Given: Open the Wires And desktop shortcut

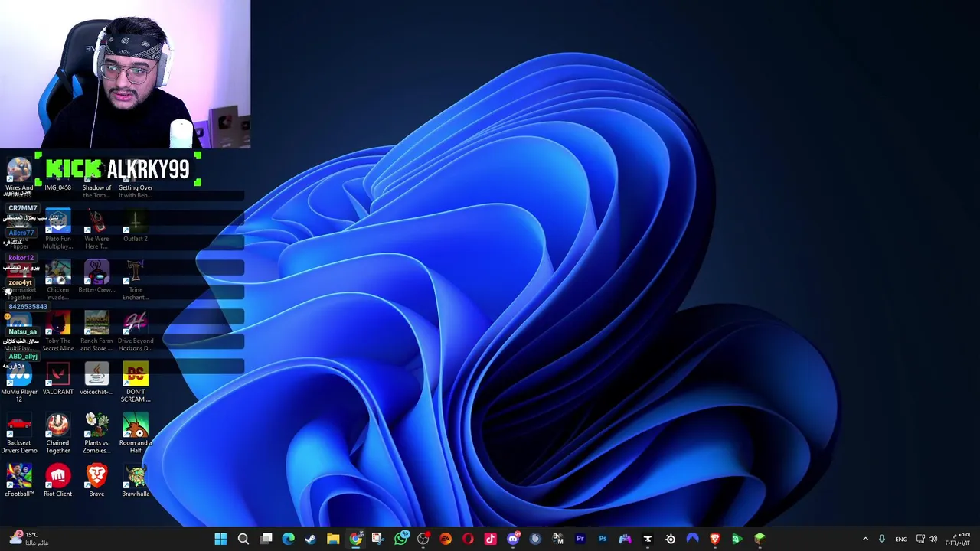Looking at the screenshot, I should tap(19, 176).
